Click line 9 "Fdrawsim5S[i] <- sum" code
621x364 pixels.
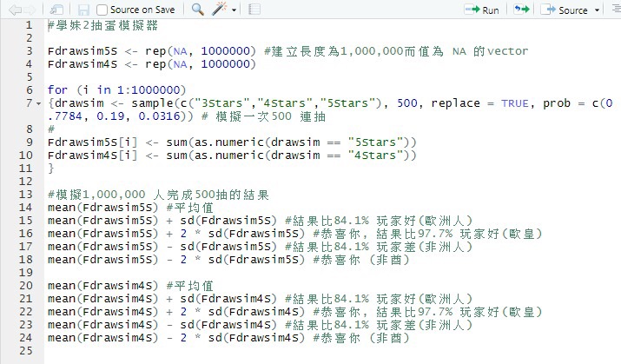(117, 142)
